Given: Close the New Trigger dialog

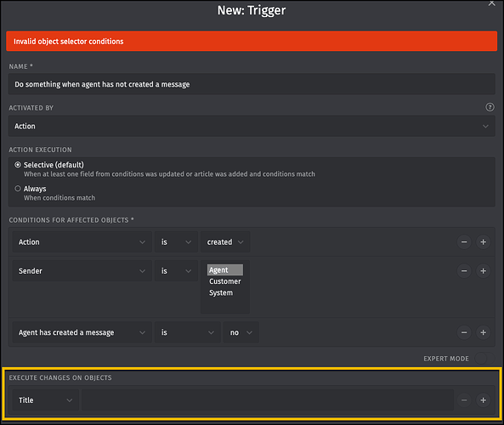Looking at the screenshot, I should [x=491, y=3].
